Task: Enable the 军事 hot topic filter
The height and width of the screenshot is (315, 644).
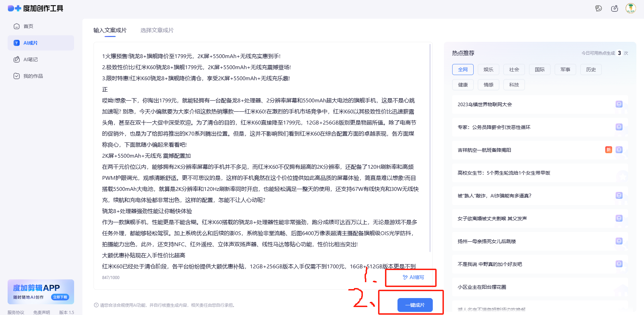Action: point(565,69)
